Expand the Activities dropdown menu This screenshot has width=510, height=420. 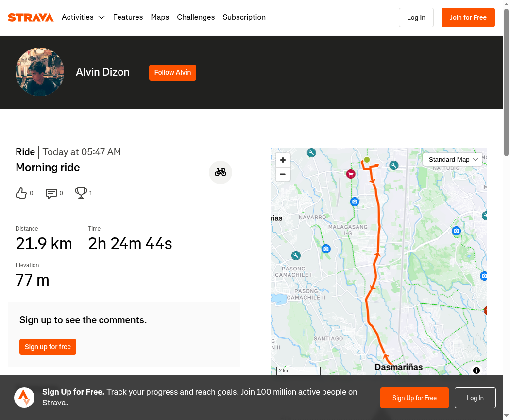[x=83, y=17]
